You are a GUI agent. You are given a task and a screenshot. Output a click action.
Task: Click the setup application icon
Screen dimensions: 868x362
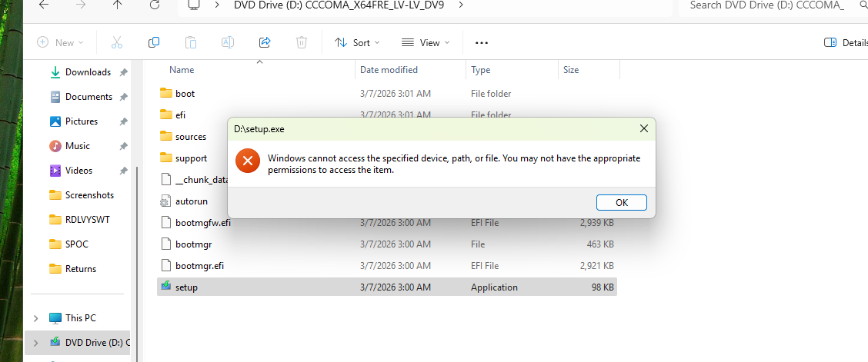[166, 287]
